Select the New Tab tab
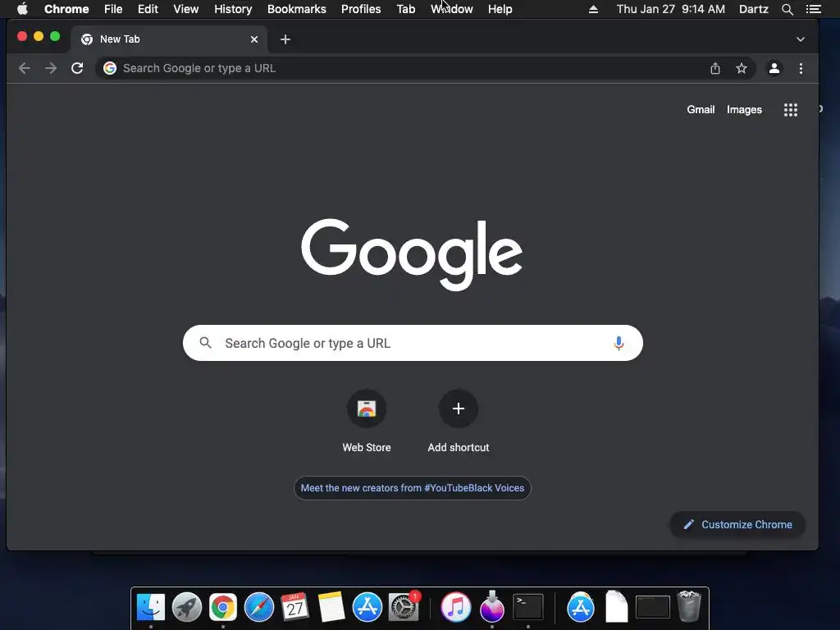 (168, 39)
